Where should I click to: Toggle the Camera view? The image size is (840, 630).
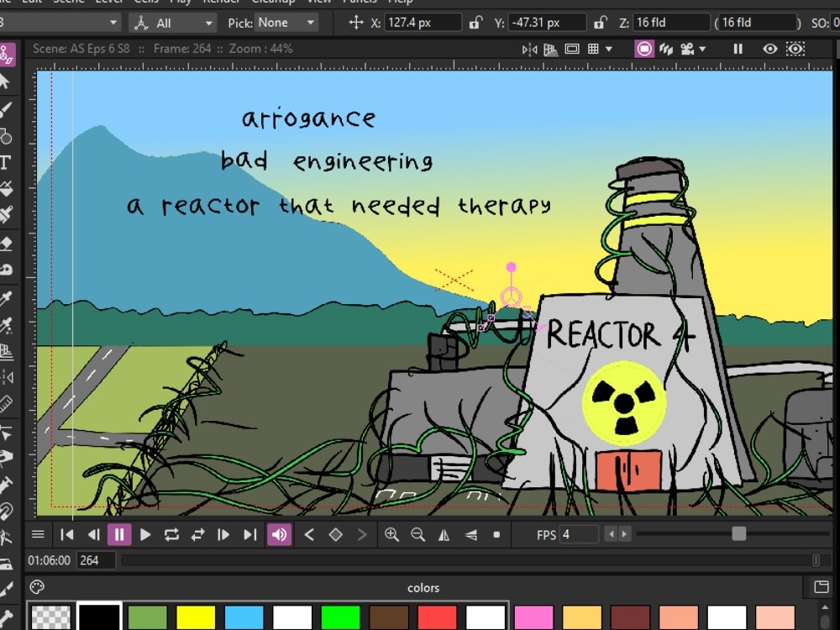point(687,50)
